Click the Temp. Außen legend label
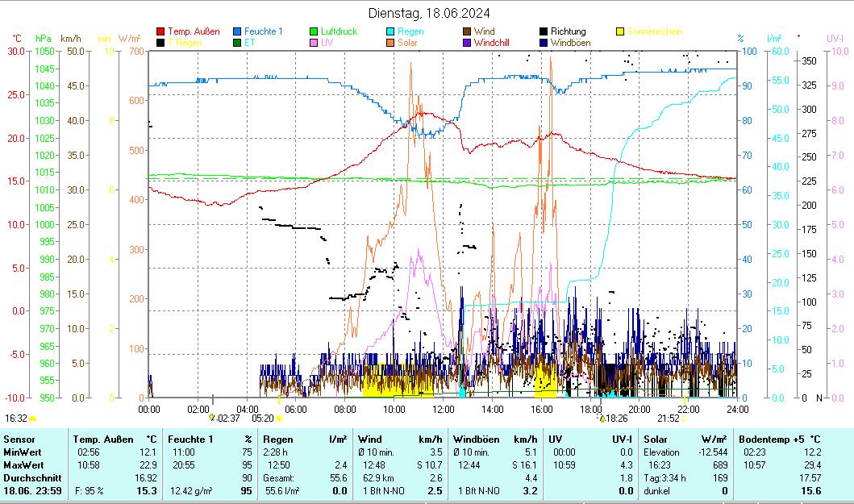 point(194,31)
